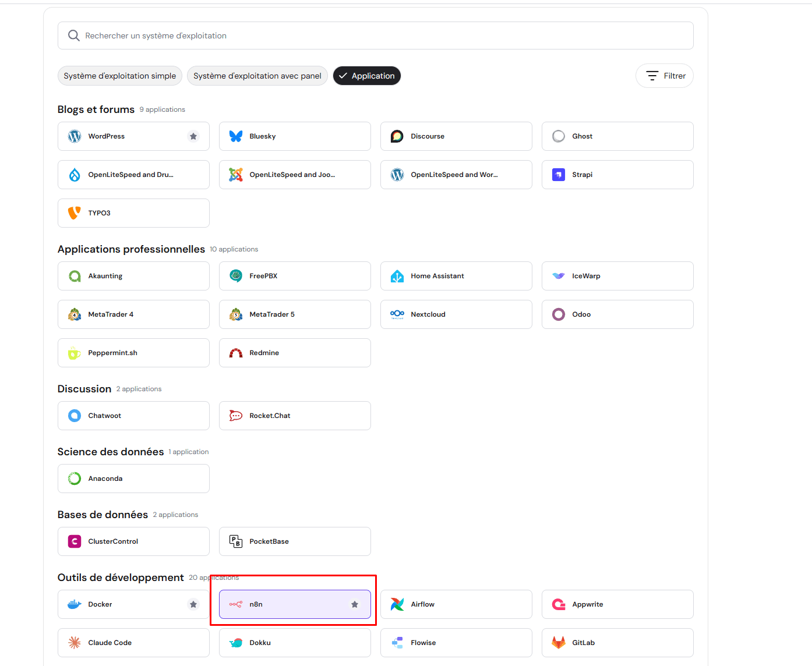Click the magnifier icon in search bar
Image resolution: width=812 pixels, height=666 pixels.
tap(74, 36)
